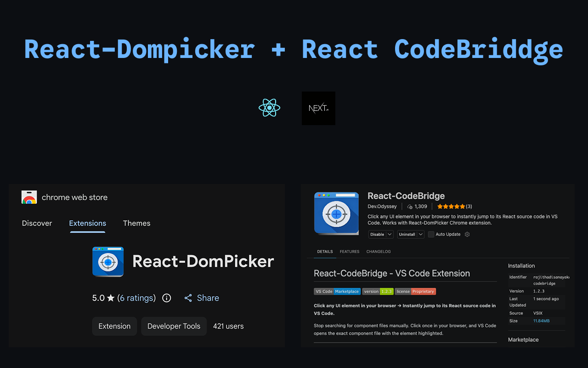This screenshot has height=368, width=588.
Task: Open the Discover tab
Action: pyautogui.click(x=37, y=223)
